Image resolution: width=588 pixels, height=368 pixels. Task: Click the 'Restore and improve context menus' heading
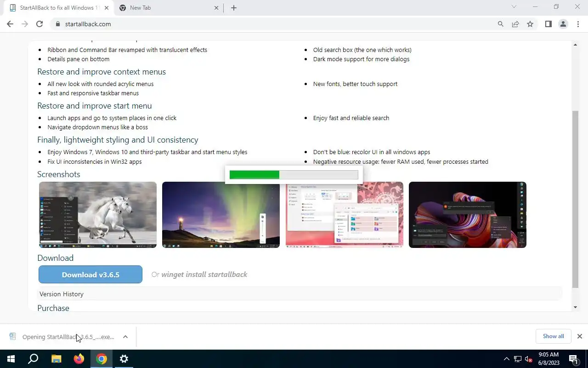click(x=102, y=72)
